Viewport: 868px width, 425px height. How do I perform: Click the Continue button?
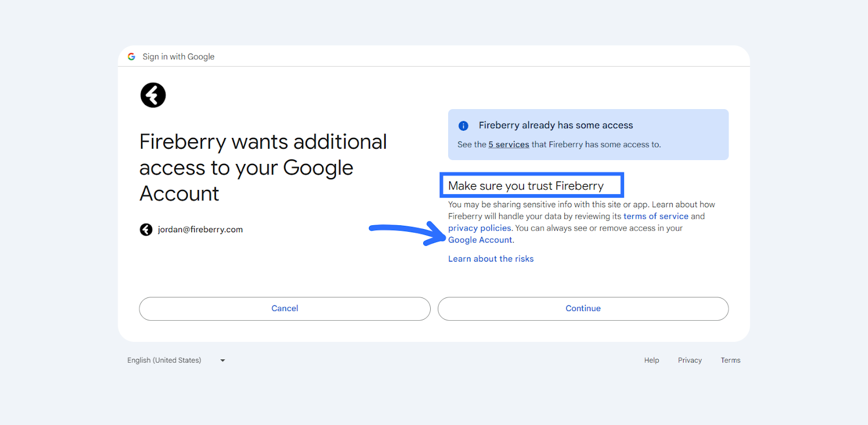click(x=583, y=308)
